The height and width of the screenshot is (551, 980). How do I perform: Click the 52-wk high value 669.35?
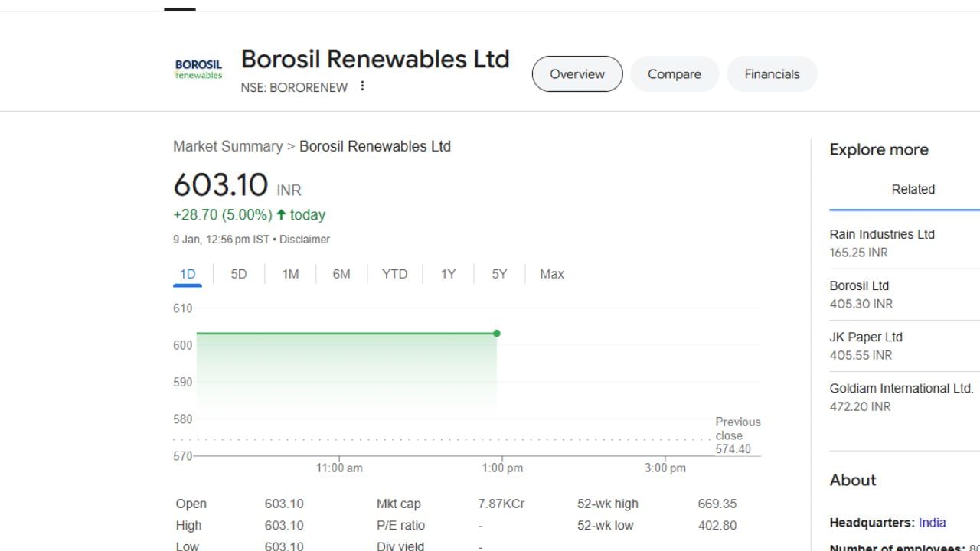[x=717, y=504]
